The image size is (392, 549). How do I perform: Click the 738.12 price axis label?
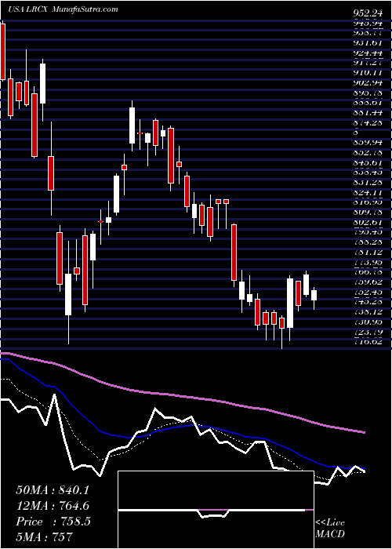(x=366, y=312)
